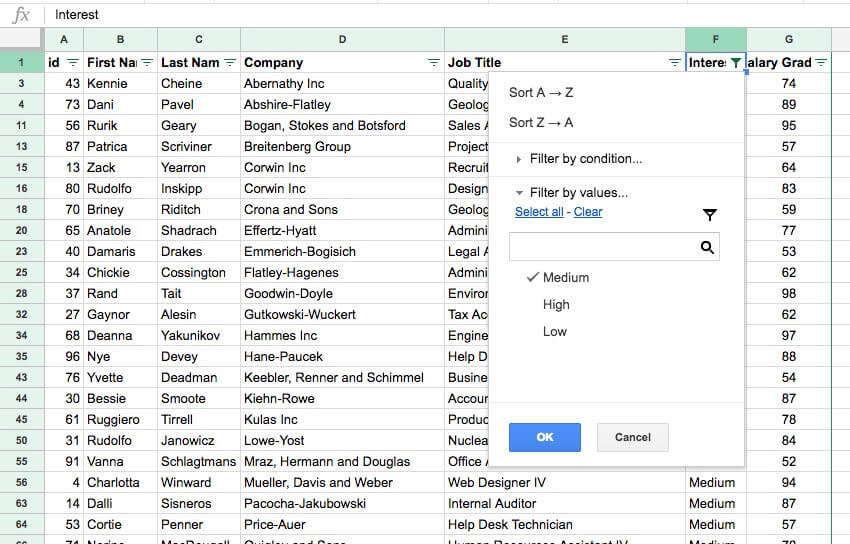Select row 3 header
This screenshot has width=850, height=544.
(x=21, y=83)
